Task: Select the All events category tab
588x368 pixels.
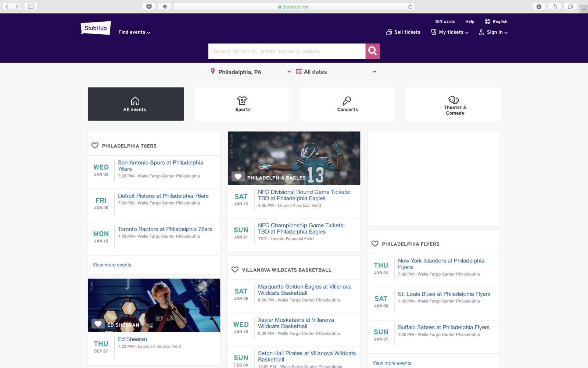Action: click(x=136, y=104)
